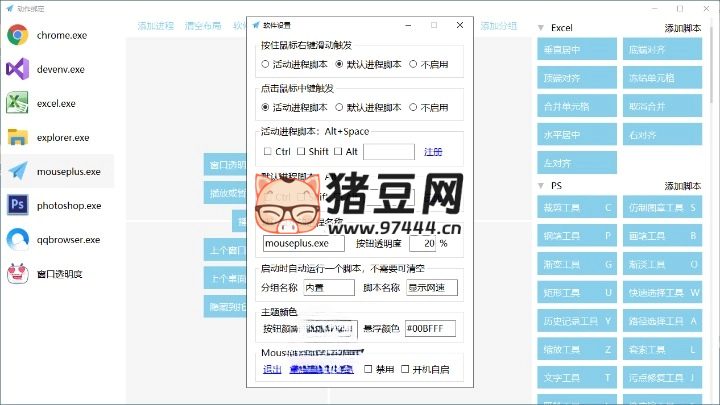The height and width of the screenshot is (405, 720).
Task: Click the PS 矩形工具 U button
Action: pos(577,292)
